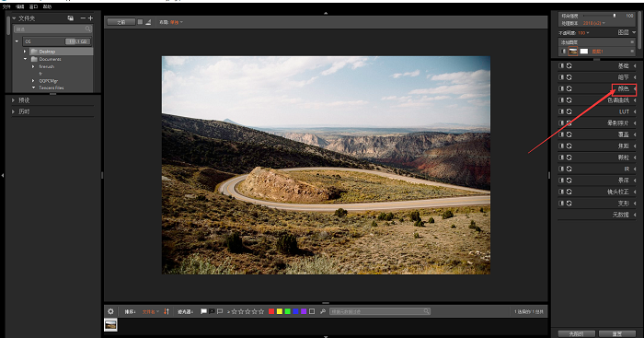The image size is (644, 338).
Task: Click the reset icon on the LUT panel row
Action: (569, 111)
